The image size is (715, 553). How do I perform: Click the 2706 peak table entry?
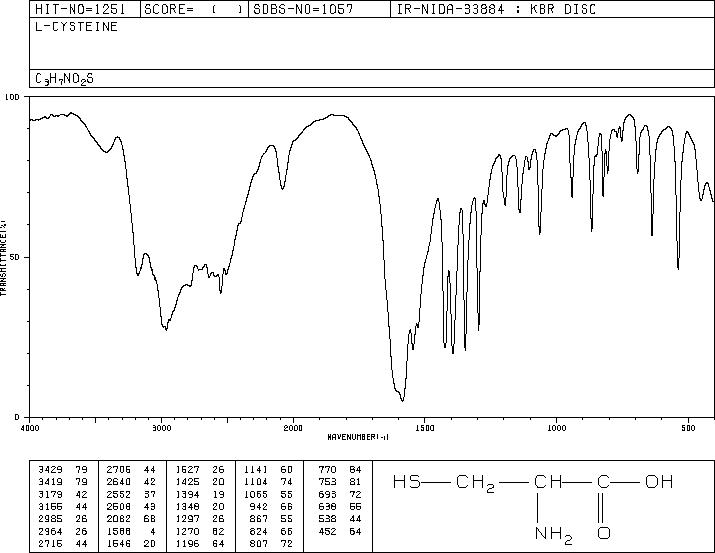tap(119, 470)
